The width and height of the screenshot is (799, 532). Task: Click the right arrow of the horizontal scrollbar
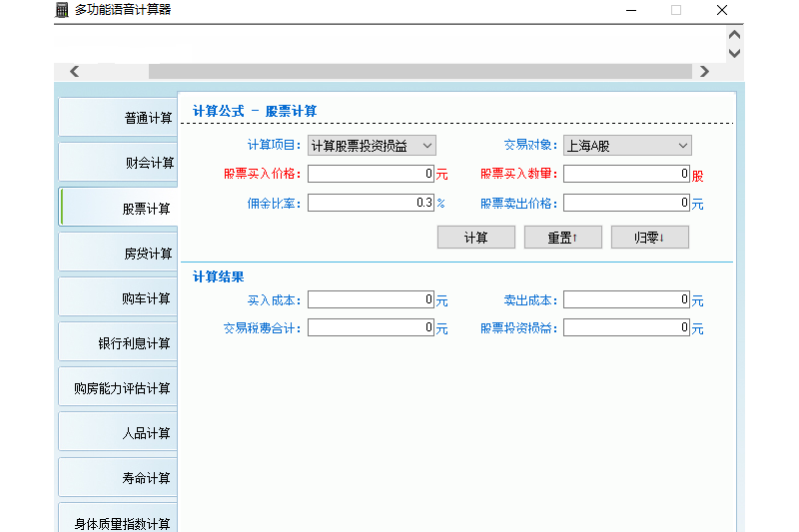[704, 71]
